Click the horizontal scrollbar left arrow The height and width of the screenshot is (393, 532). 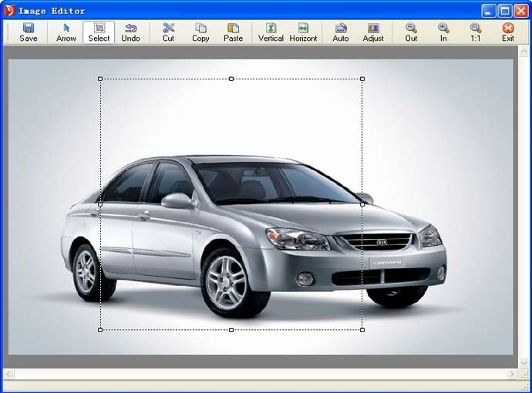coord(8,374)
